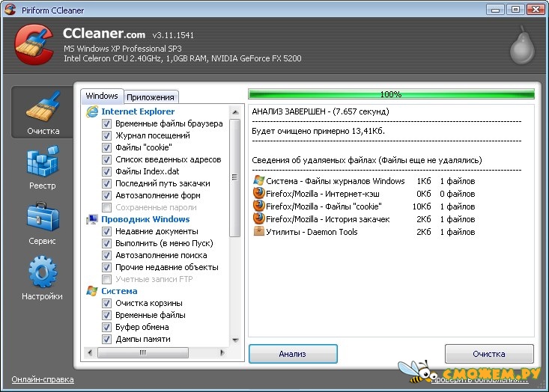Click the horizontal scroll left arrow
Screen dimensions: 549x392
tap(90, 352)
